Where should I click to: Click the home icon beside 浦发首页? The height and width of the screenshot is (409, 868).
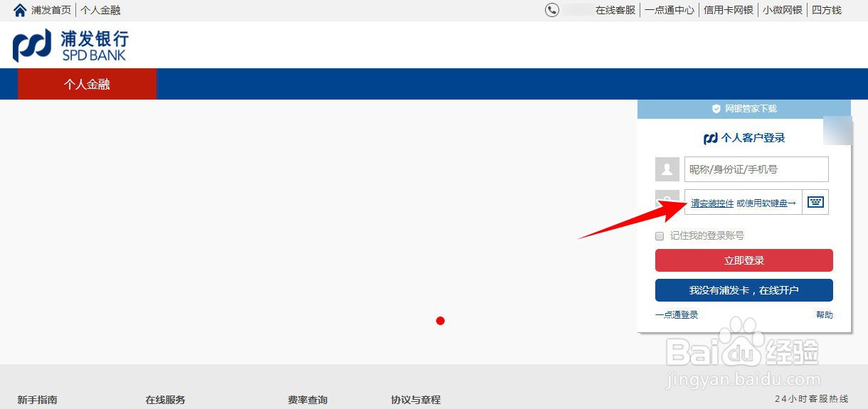(x=20, y=10)
